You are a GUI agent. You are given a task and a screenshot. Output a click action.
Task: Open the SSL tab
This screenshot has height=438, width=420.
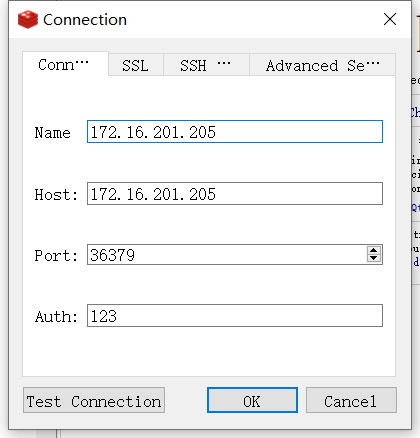pos(136,65)
